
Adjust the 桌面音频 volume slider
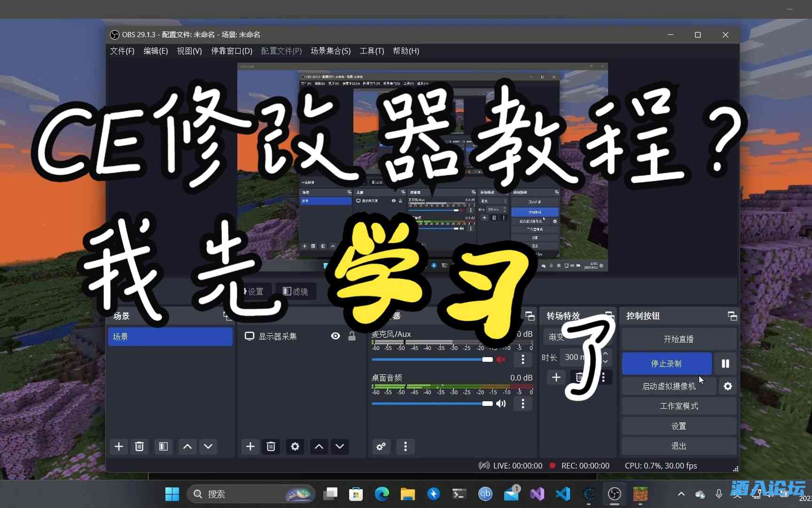pyautogui.click(x=486, y=404)
